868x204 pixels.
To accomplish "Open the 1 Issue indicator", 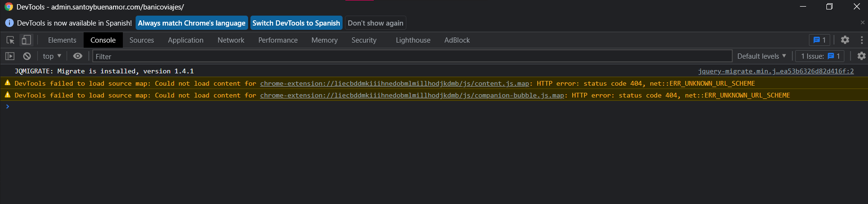I will pos(820,56).
